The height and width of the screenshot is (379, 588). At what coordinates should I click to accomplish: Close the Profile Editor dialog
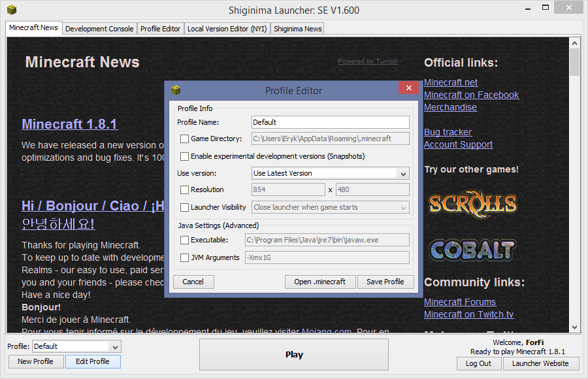pos(409,88)
